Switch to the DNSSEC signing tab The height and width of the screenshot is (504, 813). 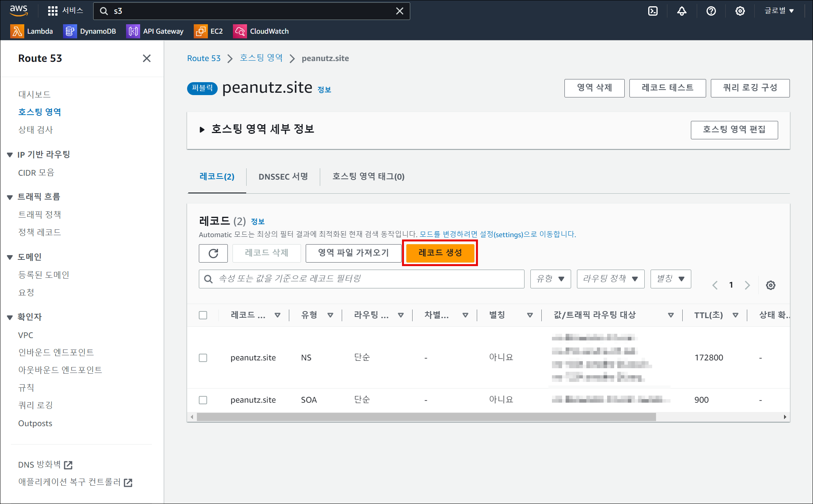tap(283, 176)
